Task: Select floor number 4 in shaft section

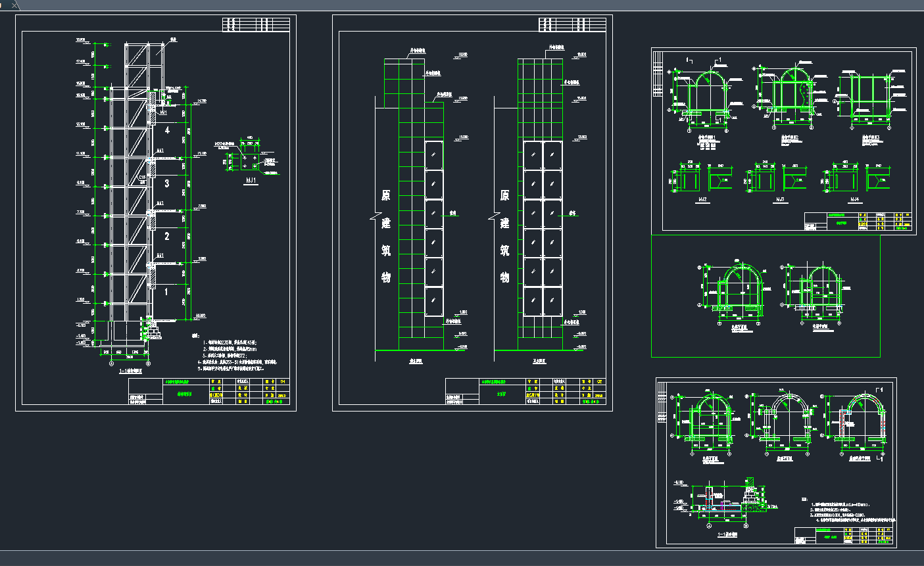Action: (x=167, y=130)
